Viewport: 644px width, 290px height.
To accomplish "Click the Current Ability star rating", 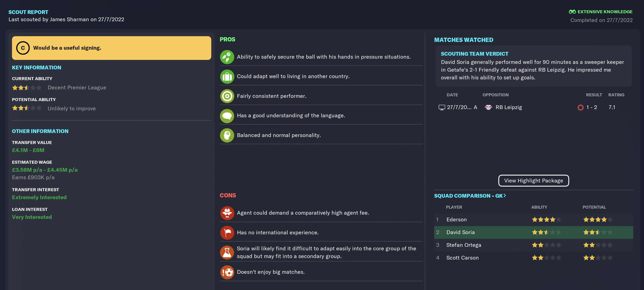I will pos(27,88).
